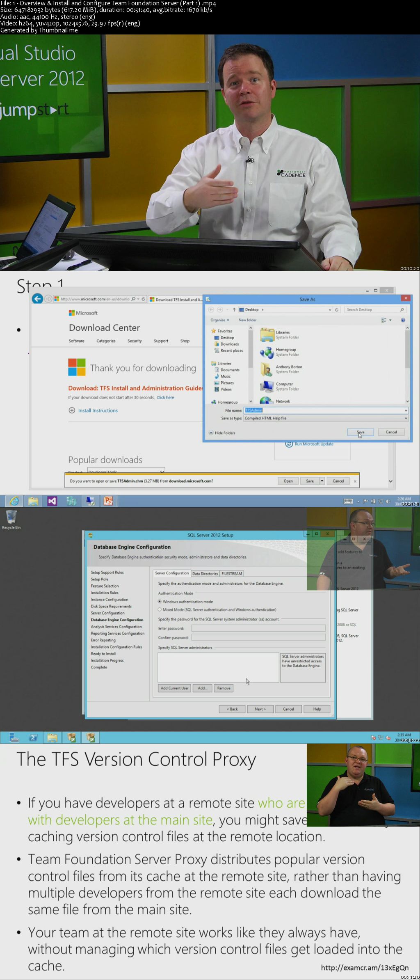Viewport: 420px width, 980px height.
Task: Click Next in SQL Server Setup
Action: [x=260, y=709]
